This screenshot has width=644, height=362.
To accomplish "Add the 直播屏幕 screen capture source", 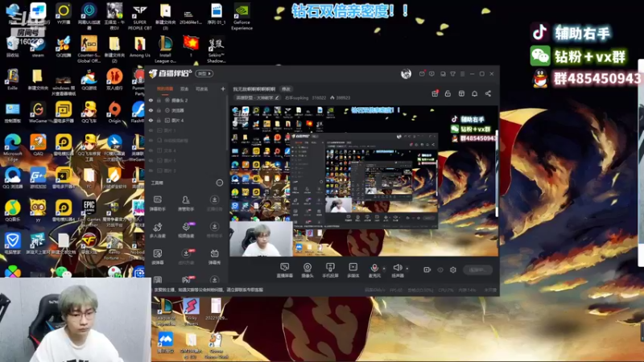I will coord(285,270).
